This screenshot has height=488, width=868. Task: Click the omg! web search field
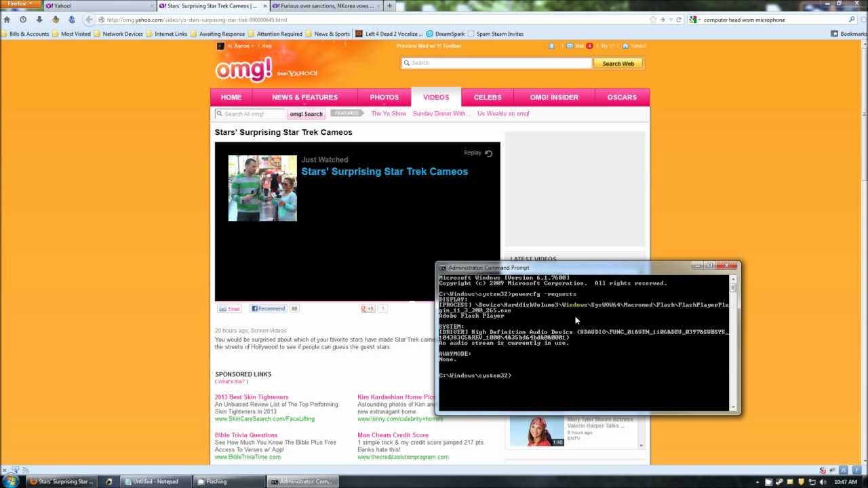click(496, 63)
